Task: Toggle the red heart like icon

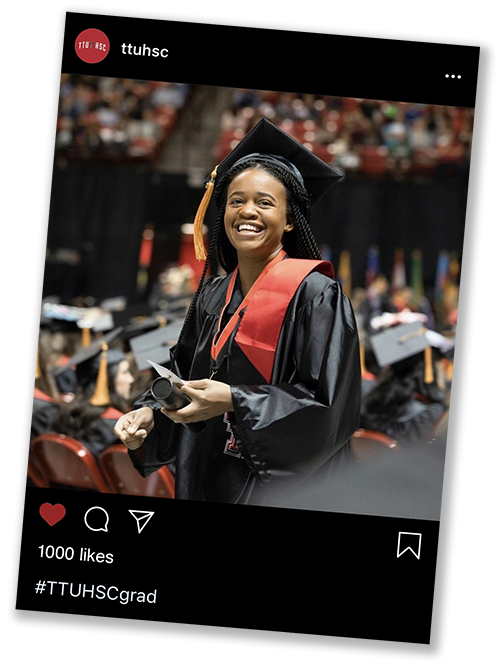Action: pyautogui.click(x=53, y=514)
